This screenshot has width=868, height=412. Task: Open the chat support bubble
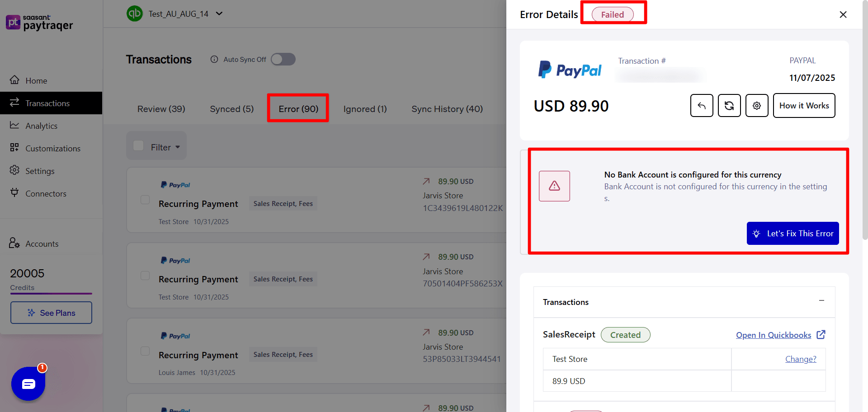pyautogui.click(x=28, y=384)
